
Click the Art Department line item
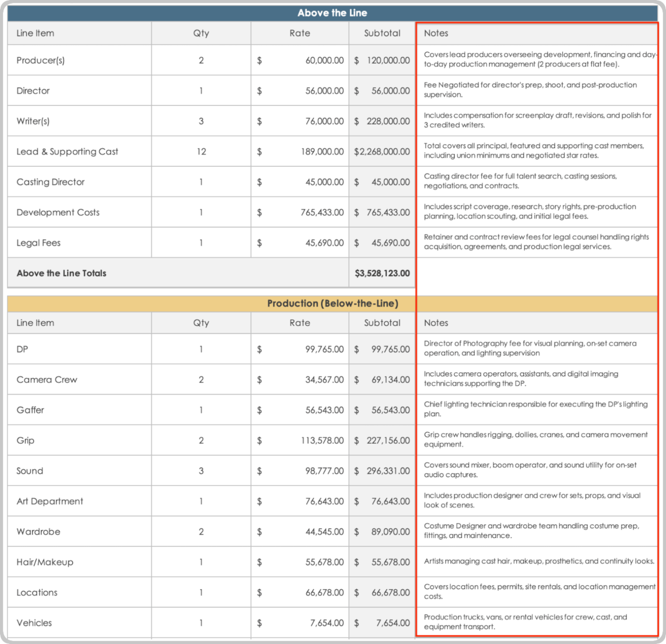[x=80, y=502]
